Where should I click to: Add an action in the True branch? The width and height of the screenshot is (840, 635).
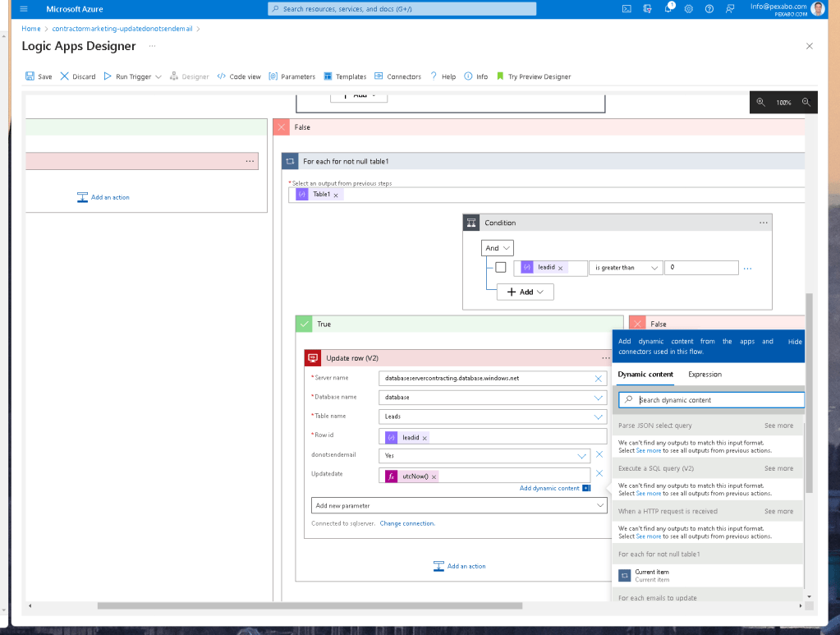click(x=460, y=566)
